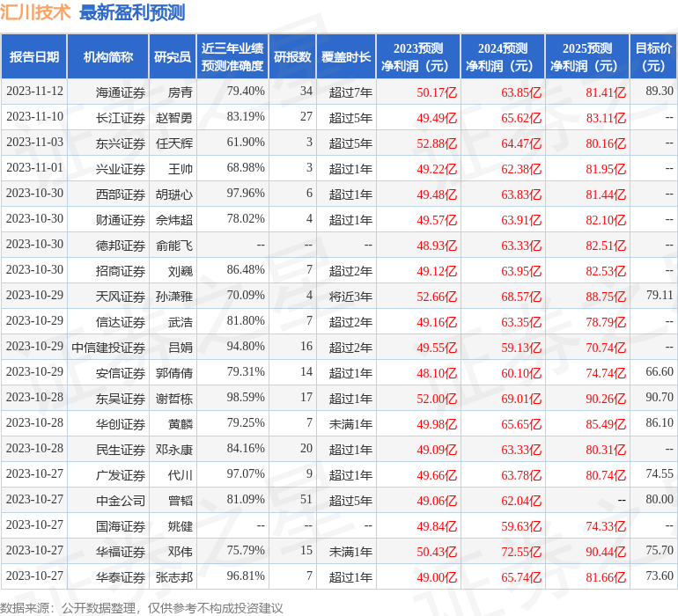Click the 86.48% accuracy value
This screenshot has width=678, height=616.
point(246,270)
